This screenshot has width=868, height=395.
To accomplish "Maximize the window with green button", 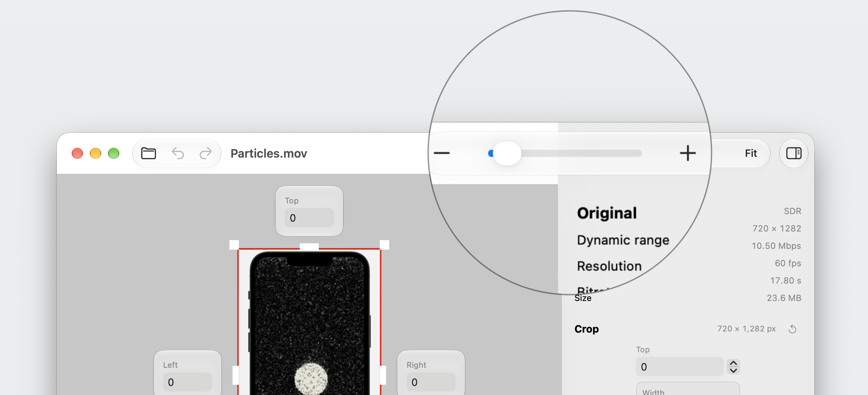I will tap(114, 153).
